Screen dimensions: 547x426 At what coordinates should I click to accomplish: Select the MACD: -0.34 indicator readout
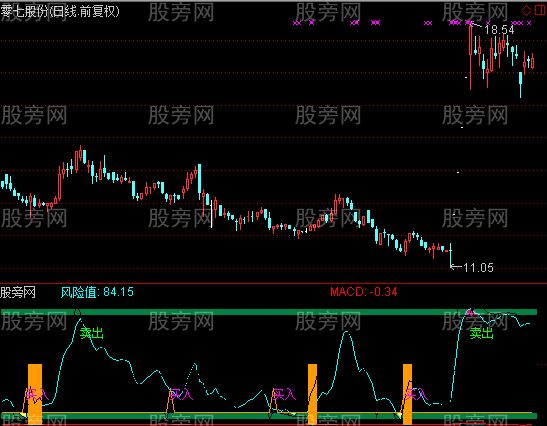(x=364, y=291)
